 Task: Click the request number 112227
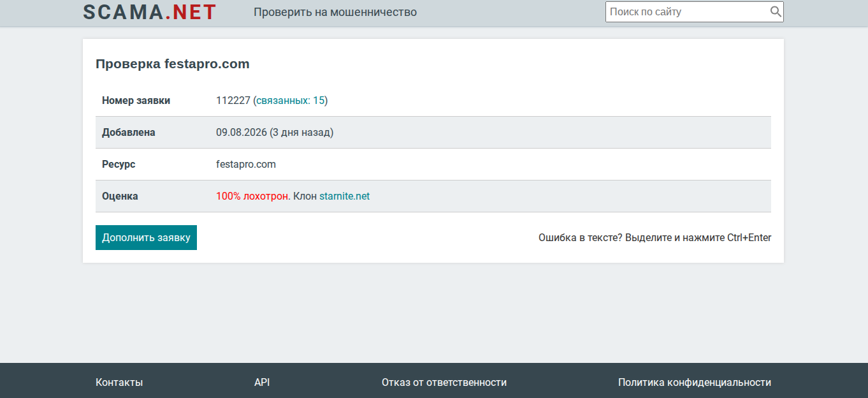point(233,100)
